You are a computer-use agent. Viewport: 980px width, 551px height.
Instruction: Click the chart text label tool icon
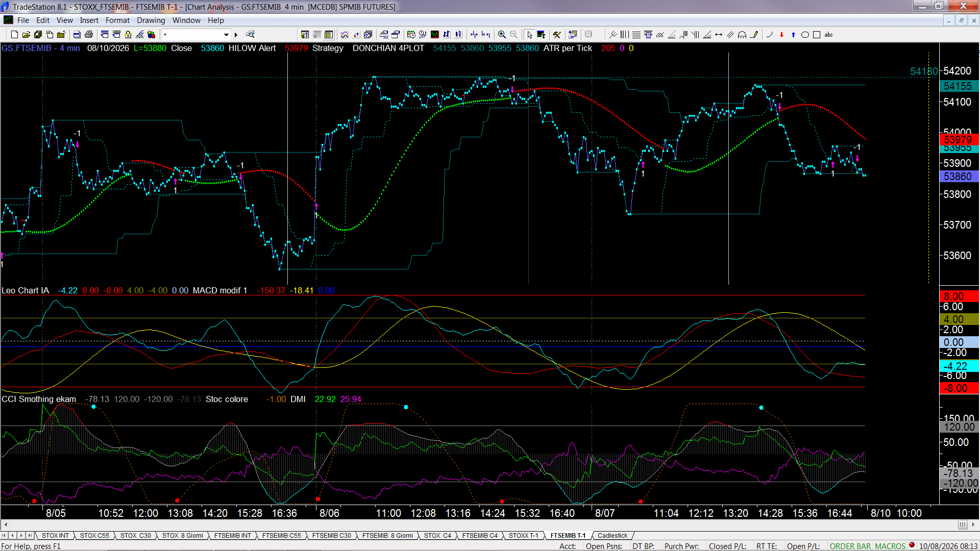[x=541, y=35]
